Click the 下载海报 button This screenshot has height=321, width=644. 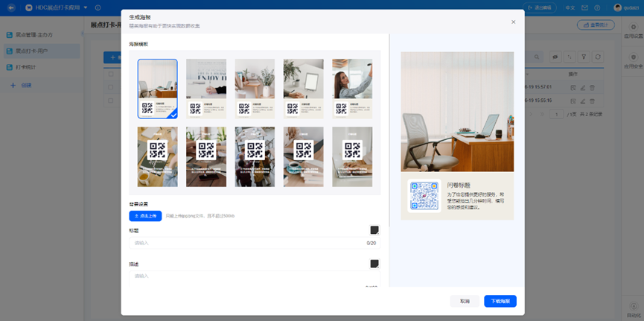pyautogui.click(x=500, y=302)
